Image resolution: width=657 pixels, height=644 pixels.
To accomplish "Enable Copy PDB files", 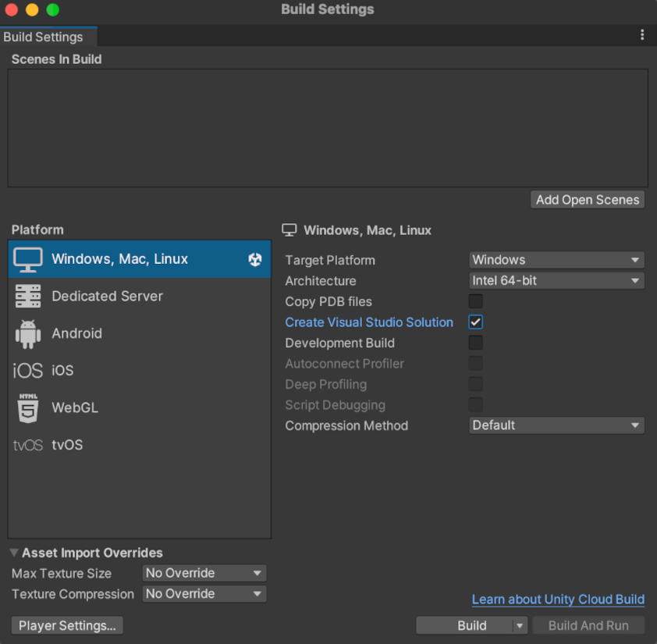I will click(475, 301).
